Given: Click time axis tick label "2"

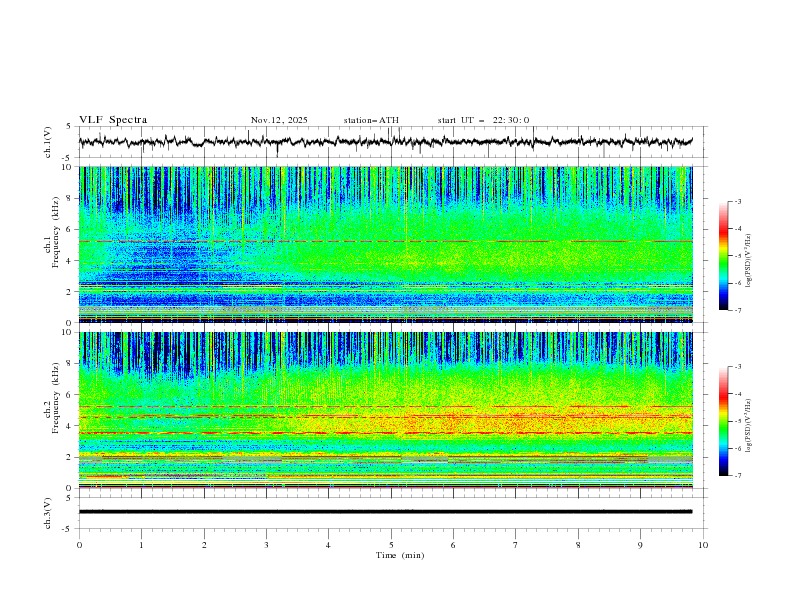Looking at the screenshot, I should [x=204, y=545].
